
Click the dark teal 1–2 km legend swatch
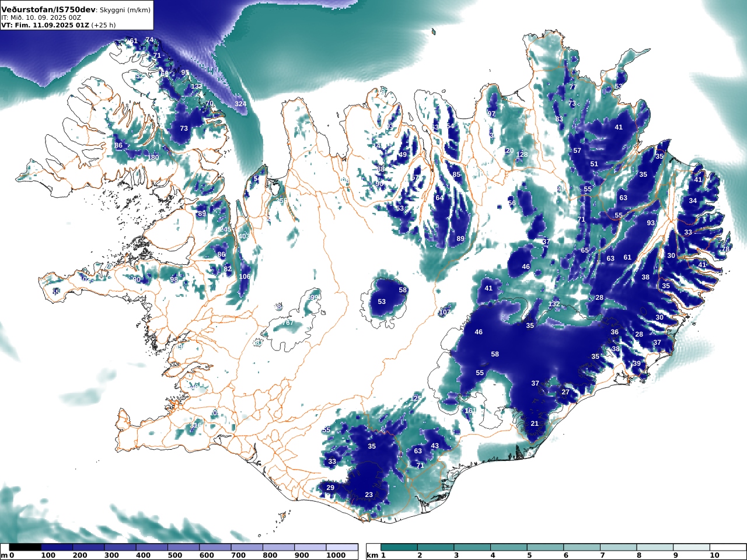click(x=400, y=547)
